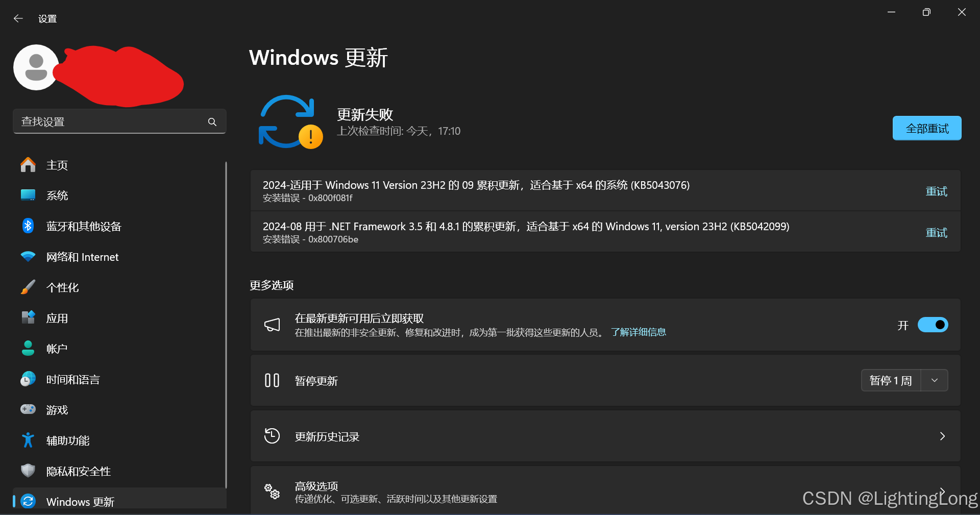The image size is (980, 515).
Task: Click the Wi-Fi network icon in sidebar
Action: point(28,256)
